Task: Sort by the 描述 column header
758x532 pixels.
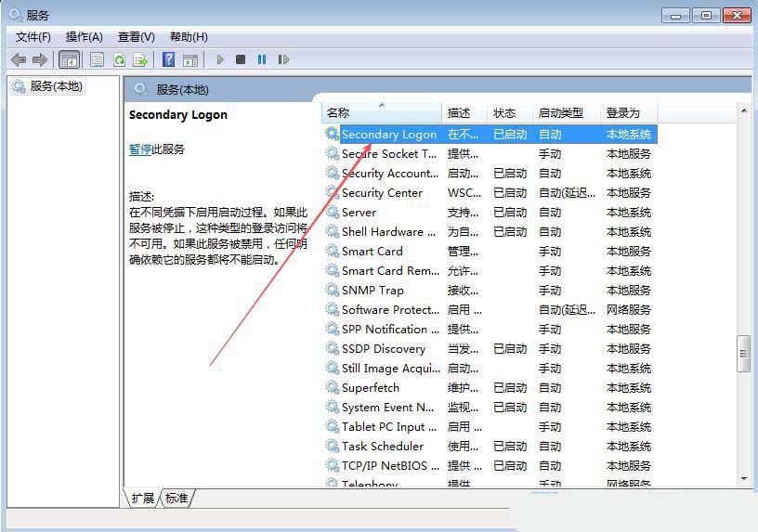Action: coord(464,112)
